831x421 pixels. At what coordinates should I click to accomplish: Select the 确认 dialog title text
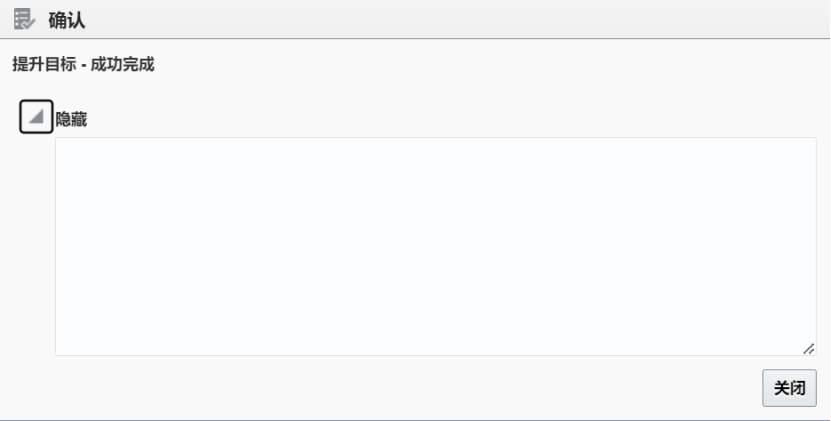pyautogui.click(x=67, y=20)
